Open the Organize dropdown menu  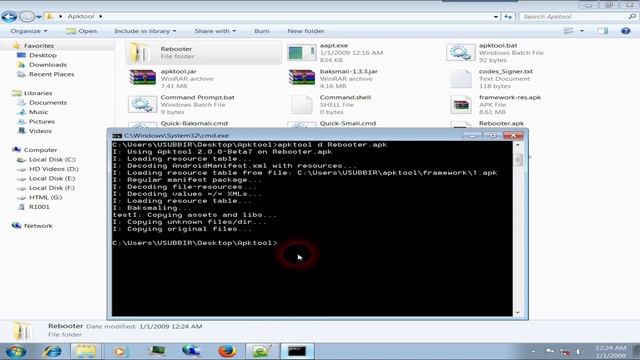[x=29, y=31]
